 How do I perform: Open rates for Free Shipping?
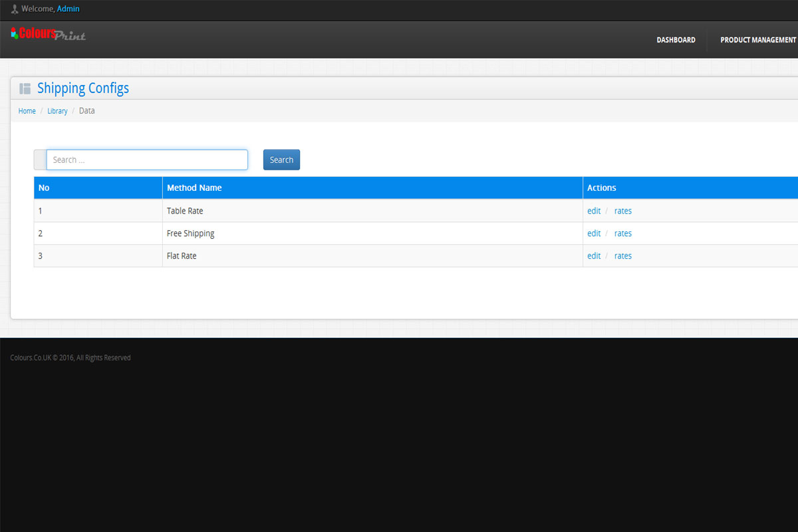(623, 233)
